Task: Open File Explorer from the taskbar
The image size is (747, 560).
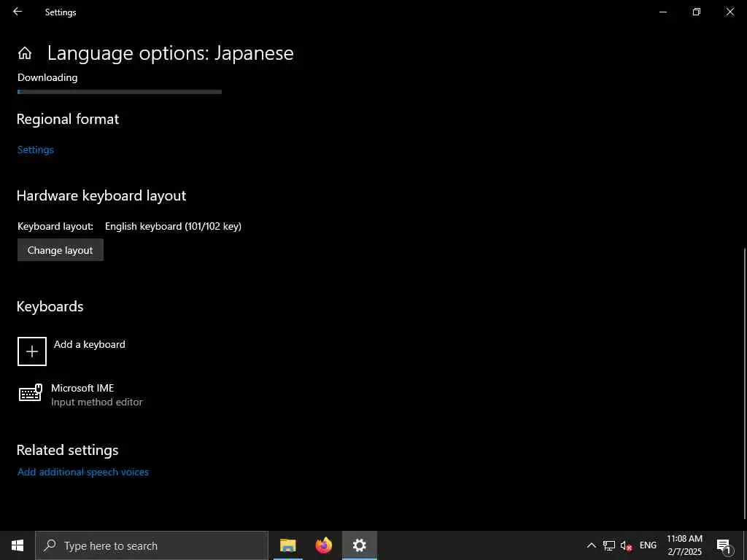Action: pyautogui.click(x=287, y=545)
